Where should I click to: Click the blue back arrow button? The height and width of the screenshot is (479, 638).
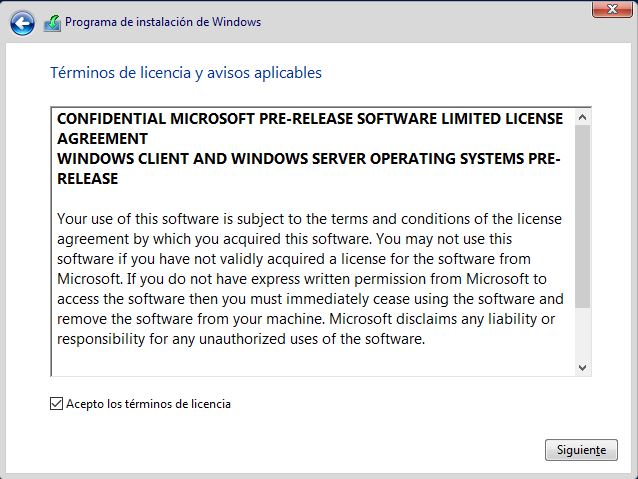22,22
